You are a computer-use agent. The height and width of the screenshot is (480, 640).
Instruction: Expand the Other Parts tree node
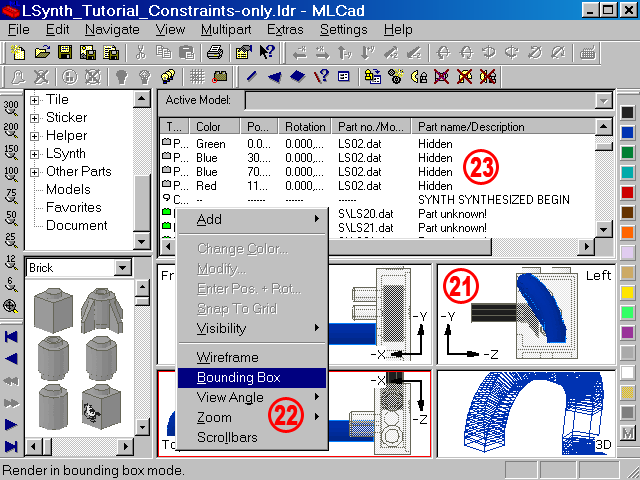[35, 172]
